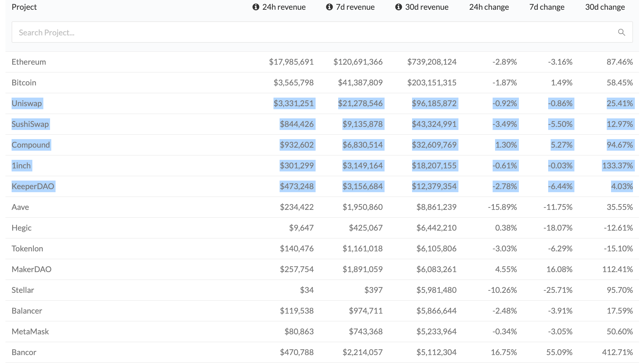Sort by the Project column header

[24, 7]
